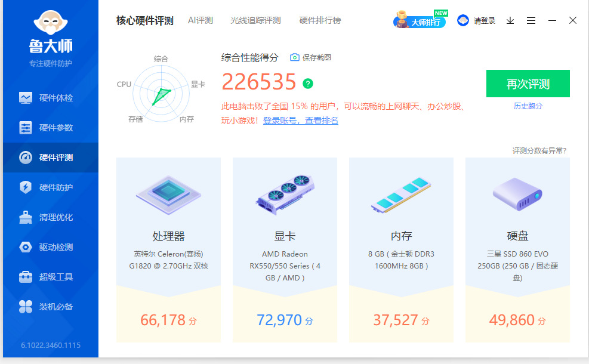Click the 显卡 score 72,970
Image resolution: width=589 pixels, height=364 pixels.
pyautogui.click(x=285, y=320)
